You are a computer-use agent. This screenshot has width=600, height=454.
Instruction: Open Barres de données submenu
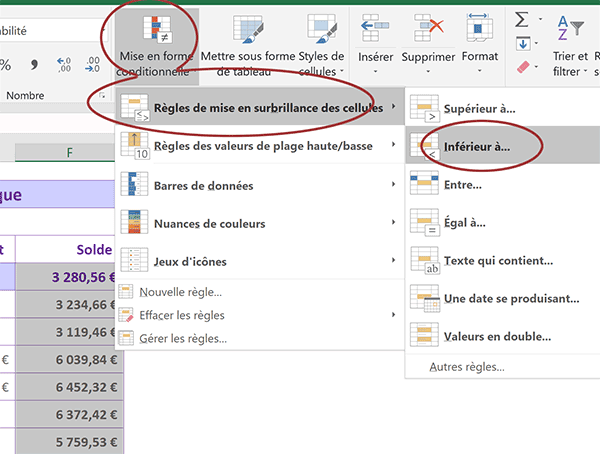pyautogui.click(x=260, y=185)
